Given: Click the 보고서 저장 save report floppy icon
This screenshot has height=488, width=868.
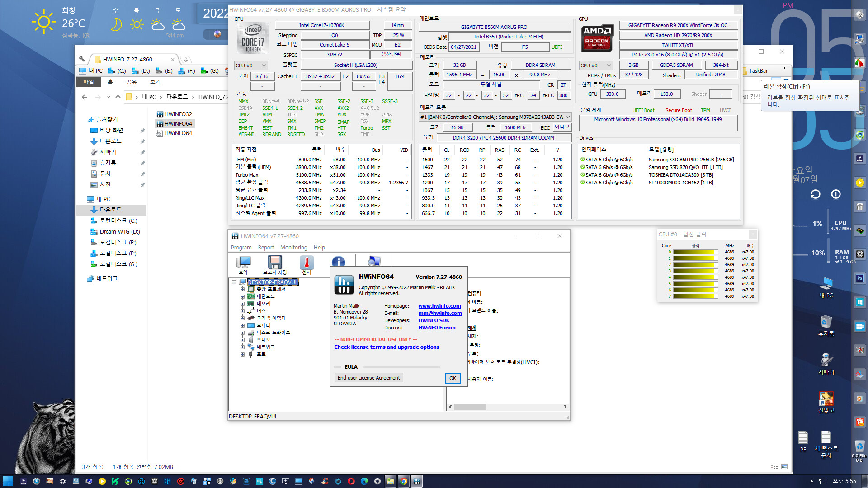Looking at the screenshot, I should click(275, 265).
